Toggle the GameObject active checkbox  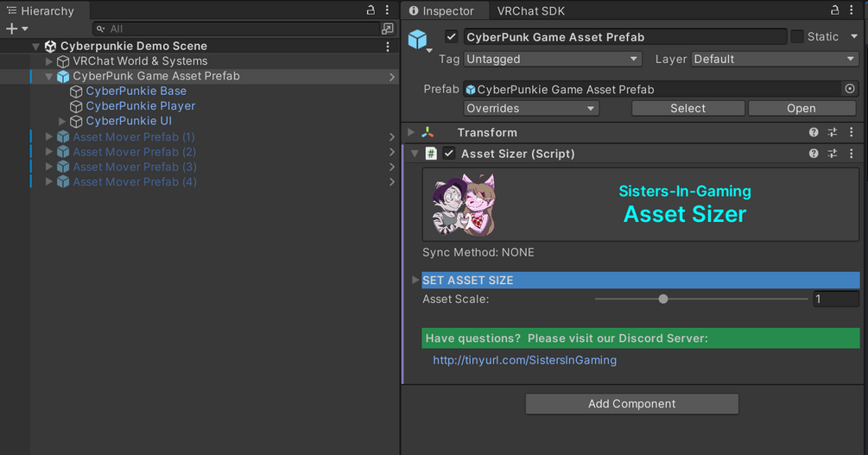pos(451,37)
